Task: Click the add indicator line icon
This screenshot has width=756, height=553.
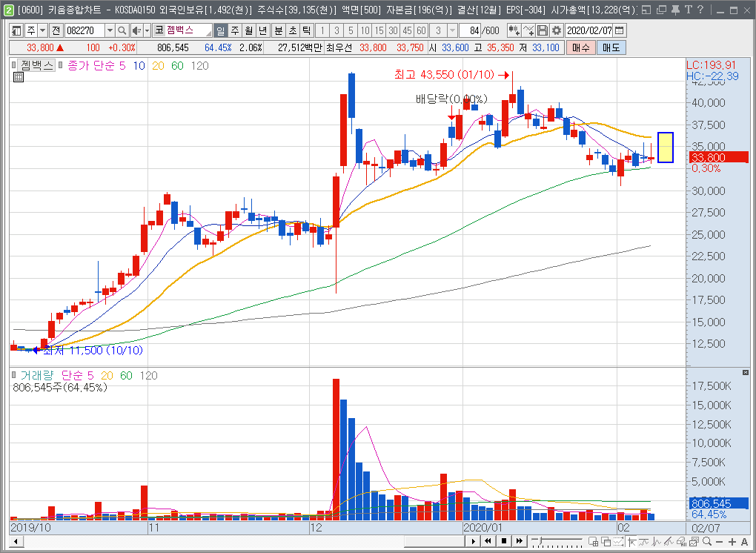Action: tap(529, 31)
